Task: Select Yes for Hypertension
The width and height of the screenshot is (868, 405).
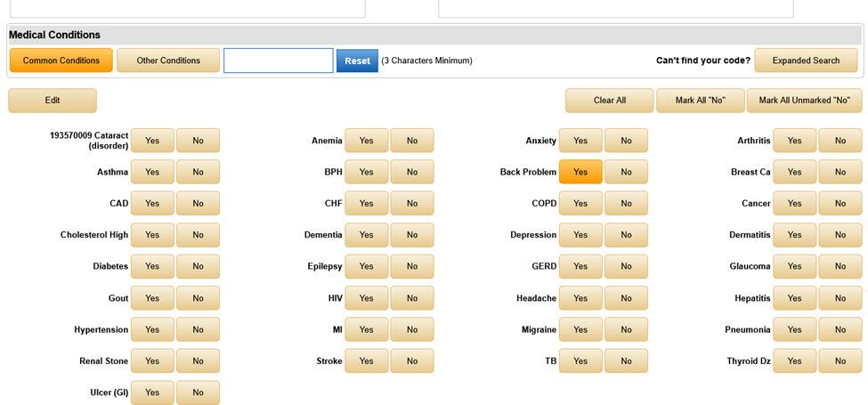Action: pos(152,329)
